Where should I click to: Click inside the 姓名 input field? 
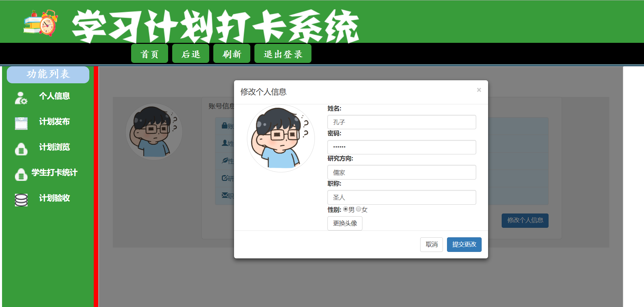click(401, 122)
